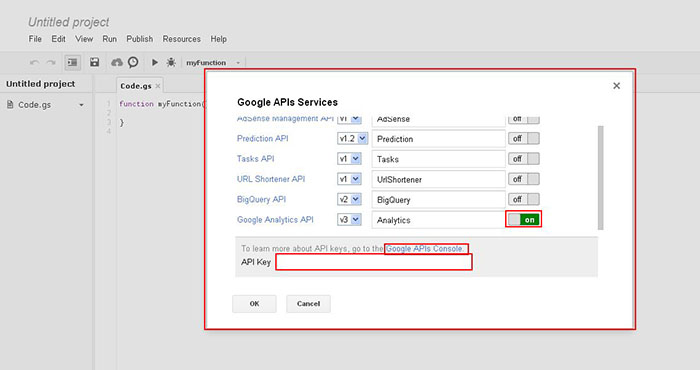700x370 pixels.
Task: Click the Untitled project title
Action: [68, 22]
